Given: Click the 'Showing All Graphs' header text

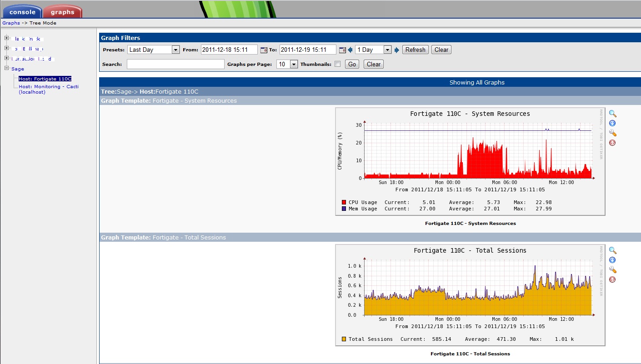Looking at the screenshot, I should (477, 82).
